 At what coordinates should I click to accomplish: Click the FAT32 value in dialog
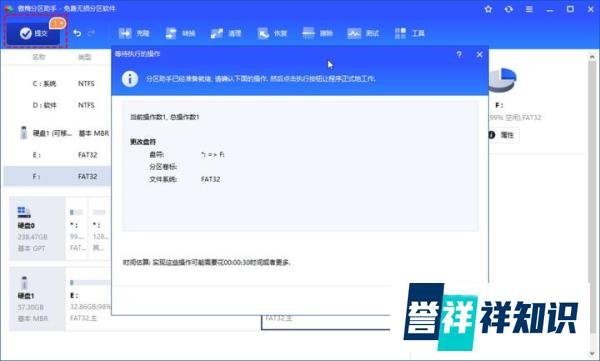coord(210,179)
